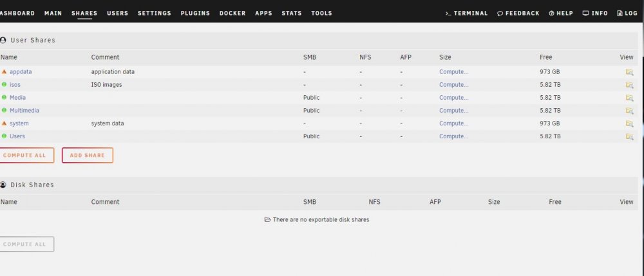Open the Docker tab
644x276 pixels.
pyautogui.click(x=232, y=13)
